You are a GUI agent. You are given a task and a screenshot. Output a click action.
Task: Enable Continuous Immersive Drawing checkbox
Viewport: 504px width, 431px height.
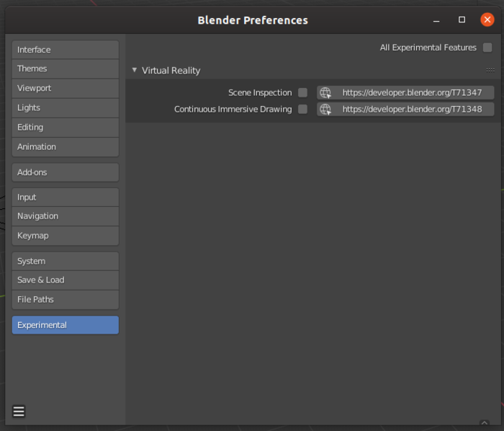(302, 110)
